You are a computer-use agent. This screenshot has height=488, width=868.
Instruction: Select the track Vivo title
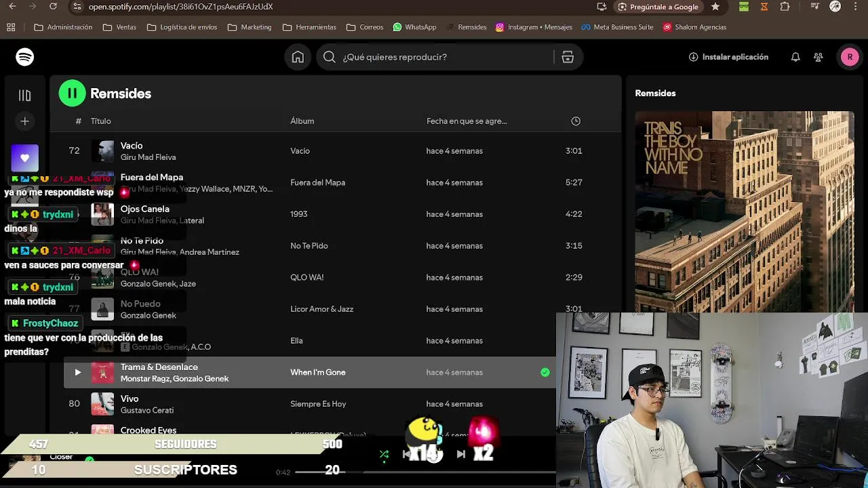(x=130, y=399)
